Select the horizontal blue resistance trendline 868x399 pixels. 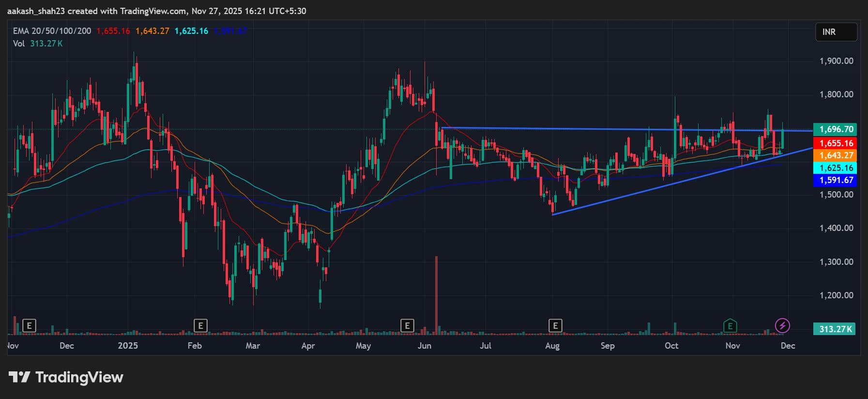(x=581, y=129)
